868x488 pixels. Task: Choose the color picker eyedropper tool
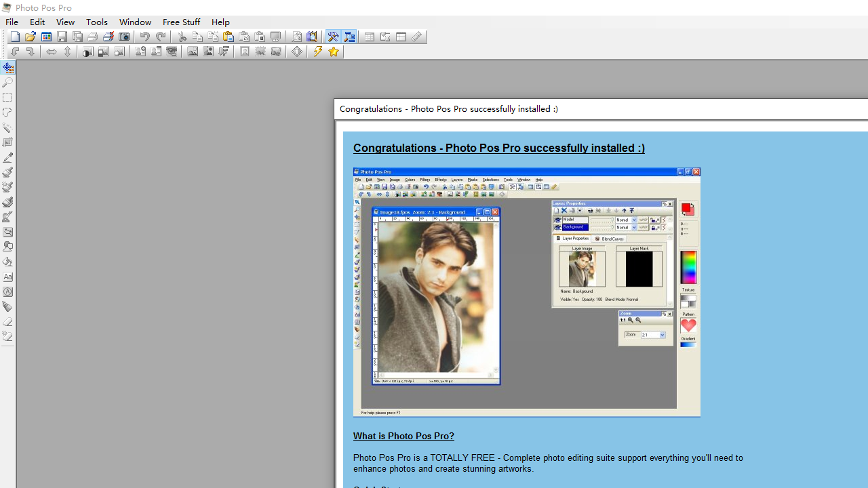point(7,157)
